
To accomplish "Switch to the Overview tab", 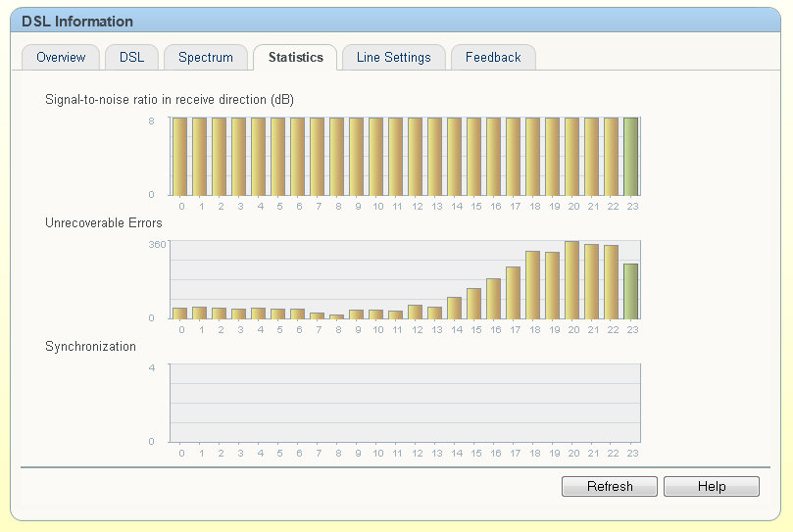I will (x=61, y=58).
